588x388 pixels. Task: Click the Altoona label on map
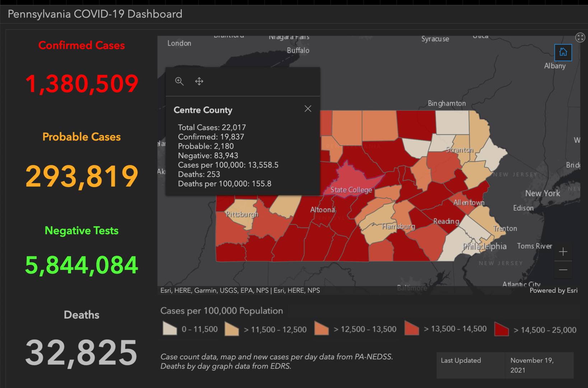[322, 210]
